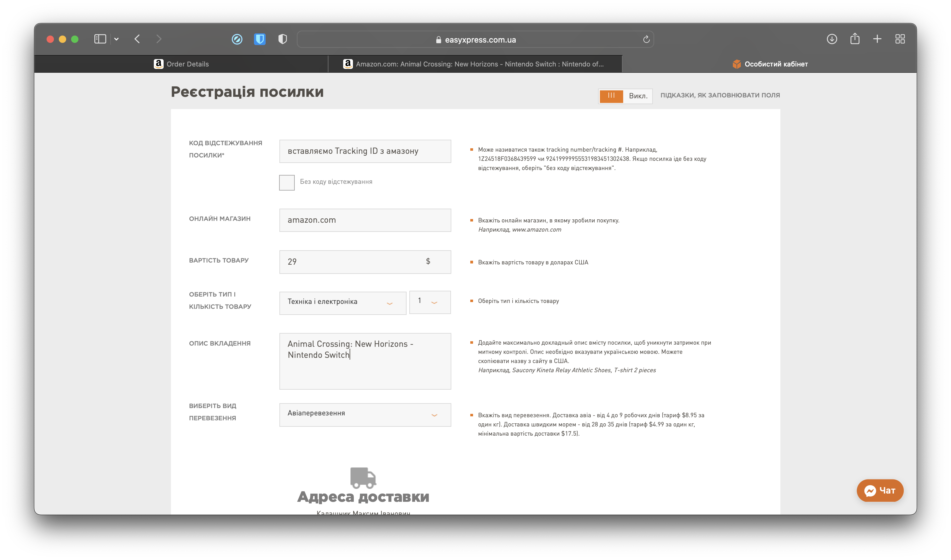
Task: Click the Адреса доставки heading
Action: pos(363,497)
